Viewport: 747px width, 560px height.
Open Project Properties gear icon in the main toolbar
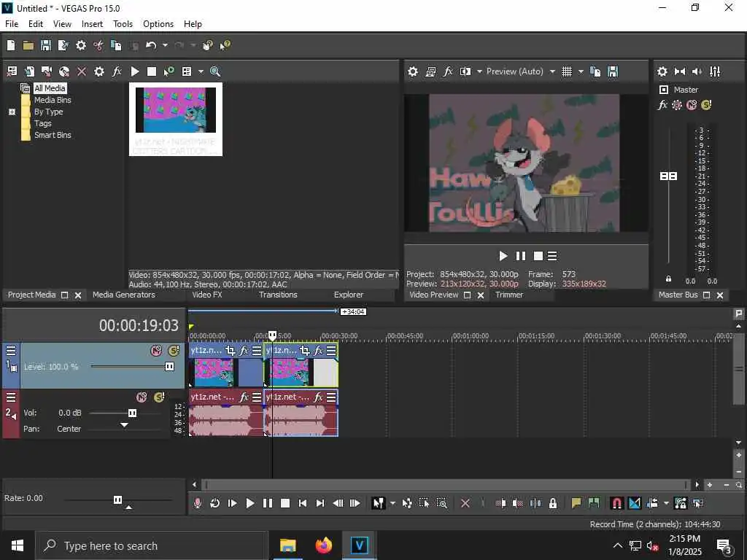click(81, 45)
